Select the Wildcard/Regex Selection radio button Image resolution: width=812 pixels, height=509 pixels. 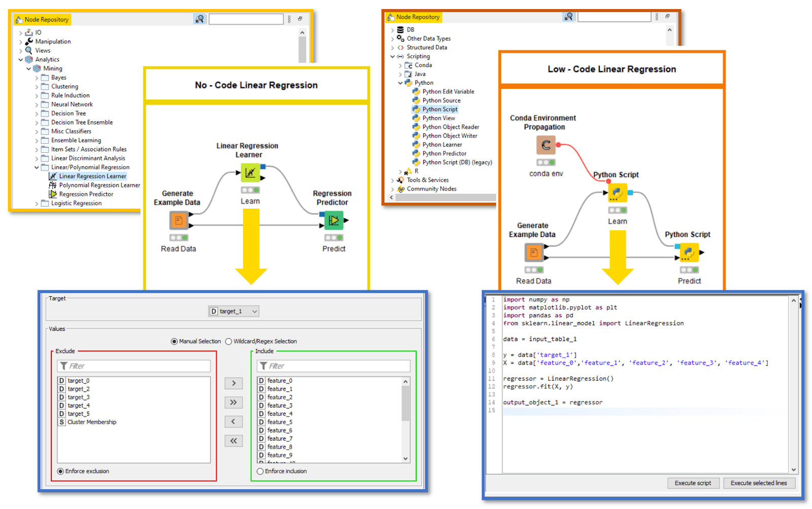[229, 341]
